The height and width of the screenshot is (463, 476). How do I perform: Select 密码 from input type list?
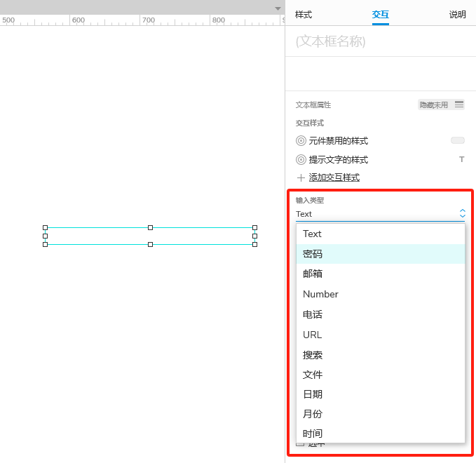point(381,254)
